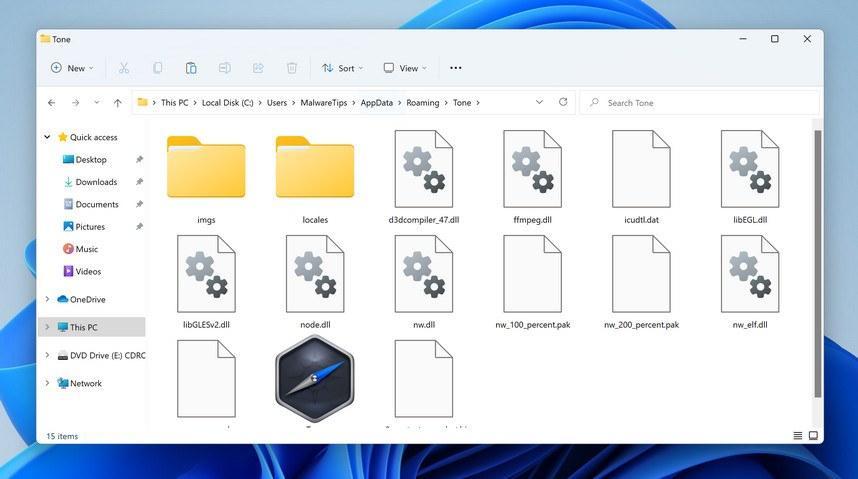858x479 pixels.
Task: Open the New dropdown menu
Action: (72, 68)
